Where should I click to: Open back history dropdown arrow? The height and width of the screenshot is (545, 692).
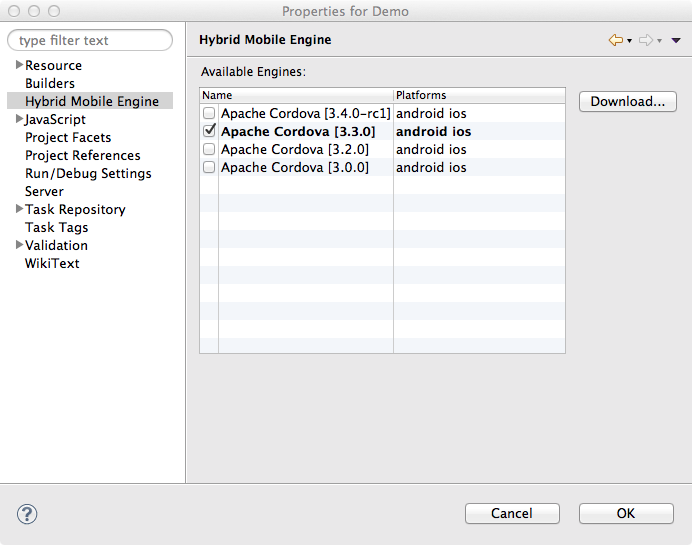(629, 41)
